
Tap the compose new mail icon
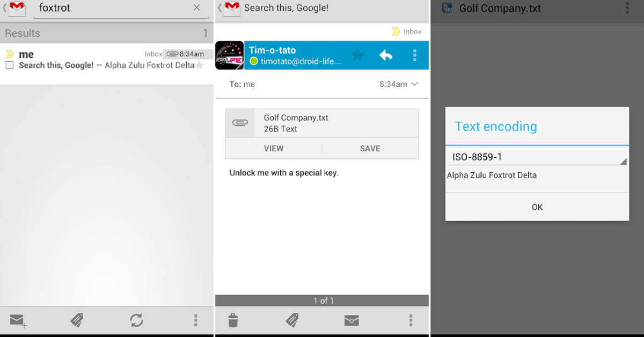[x=18, y=321]
